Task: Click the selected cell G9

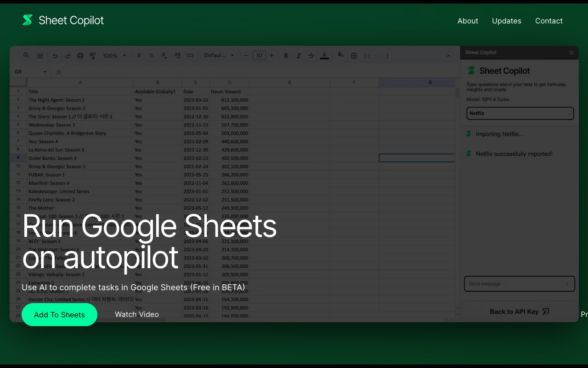Action: (x=417, y=158)
